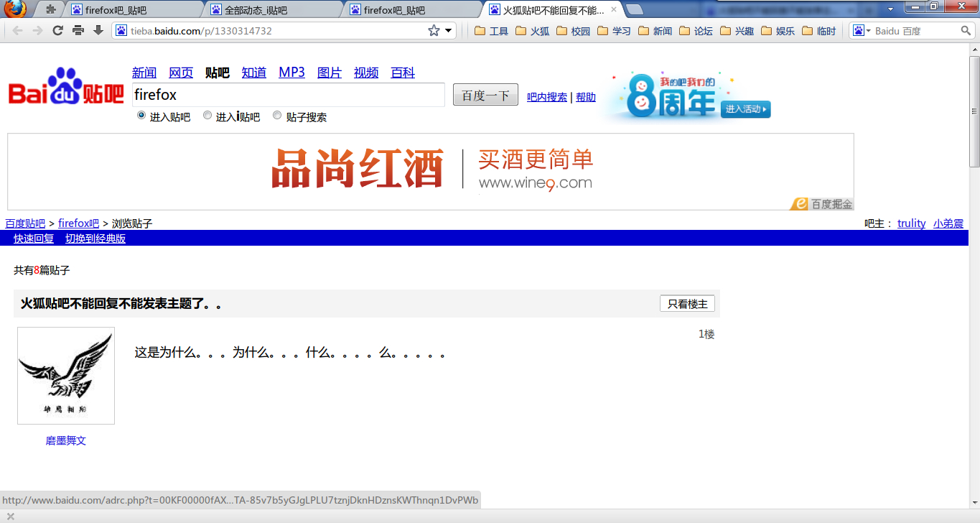
Task: Open the username 磨墨舞文 link
Action: click(66, 440)
